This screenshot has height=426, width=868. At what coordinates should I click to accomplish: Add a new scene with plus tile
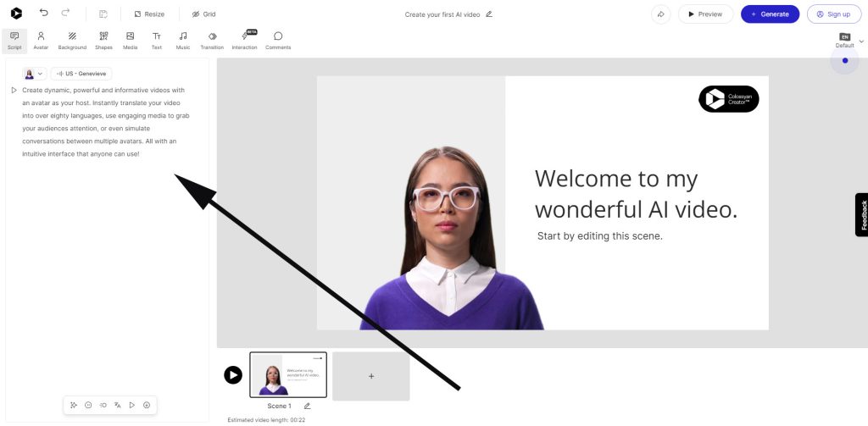371,376
